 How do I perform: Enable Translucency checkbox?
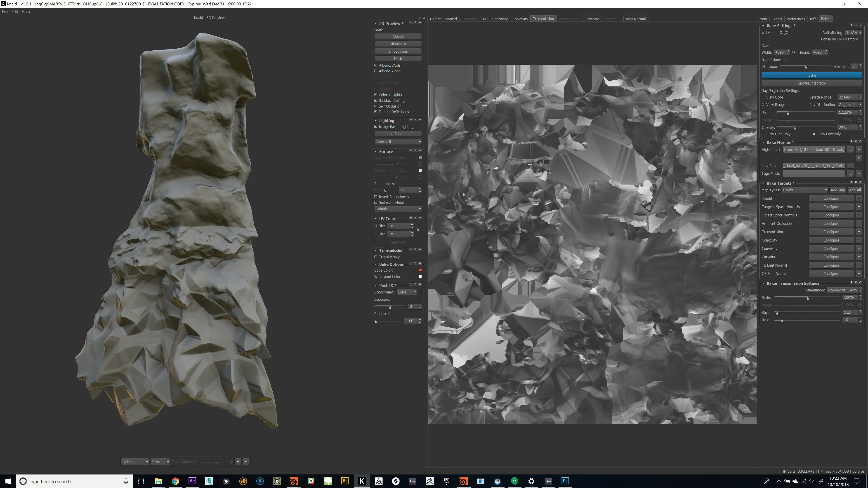click(376, 257)
